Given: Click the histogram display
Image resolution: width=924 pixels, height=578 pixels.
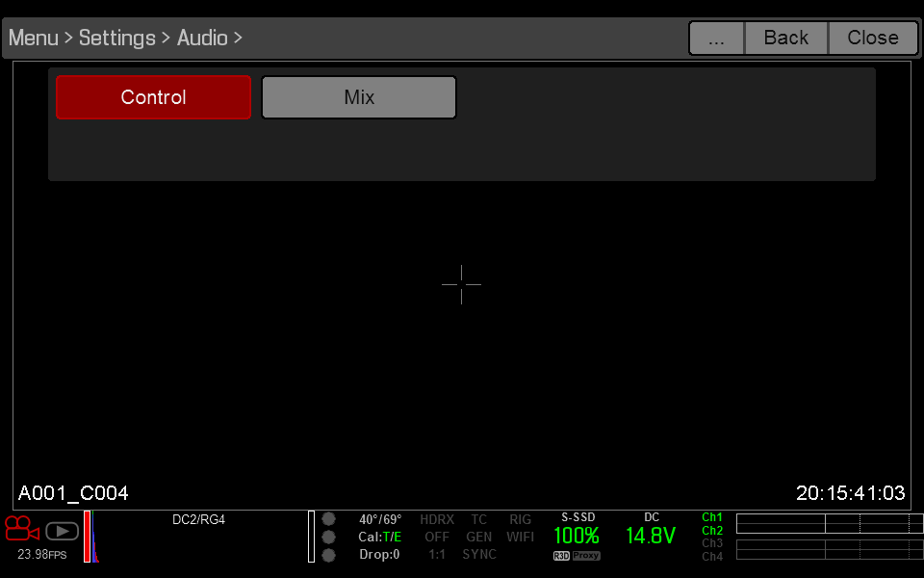Looking at the screenshot, I should 91,537.
